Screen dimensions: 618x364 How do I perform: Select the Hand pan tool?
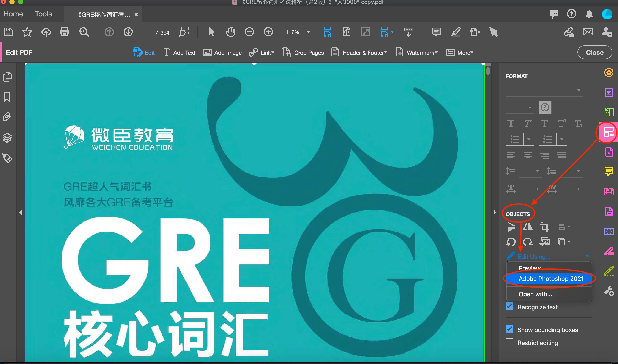pos(230,32)
